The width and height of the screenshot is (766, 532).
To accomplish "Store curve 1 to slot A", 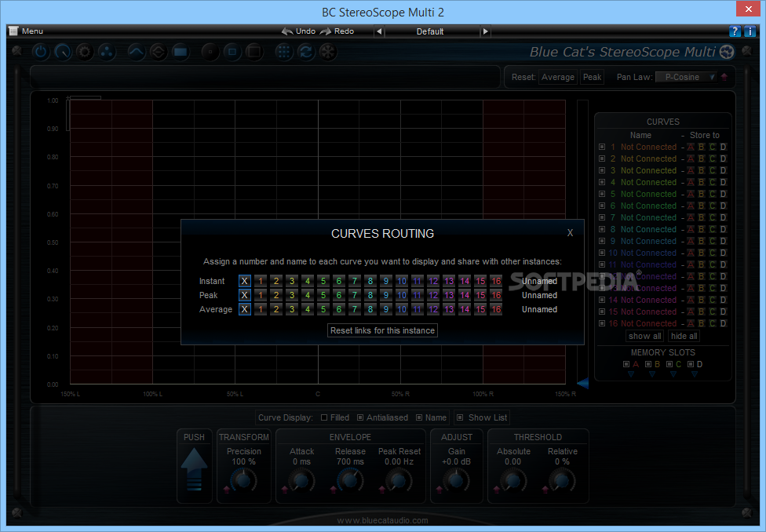I will 691,147.
